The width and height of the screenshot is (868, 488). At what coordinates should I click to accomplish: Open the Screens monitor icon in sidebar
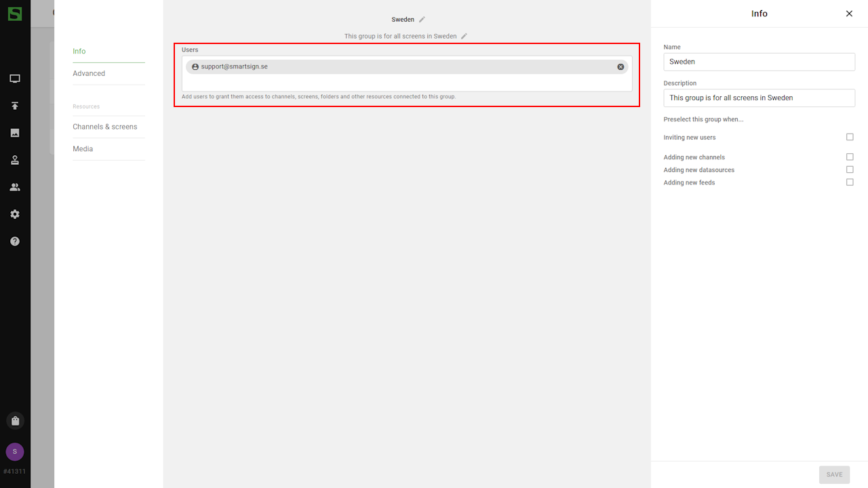point(15,79)
